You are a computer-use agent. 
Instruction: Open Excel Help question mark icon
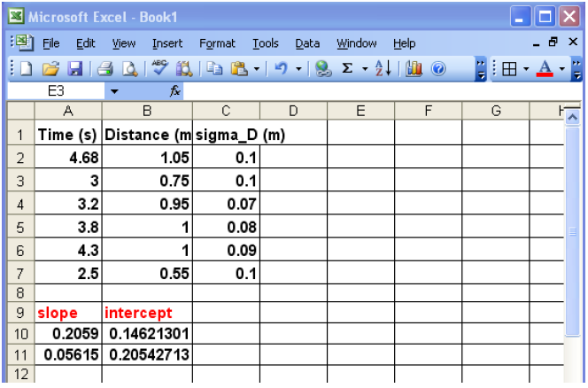(438, 67)
